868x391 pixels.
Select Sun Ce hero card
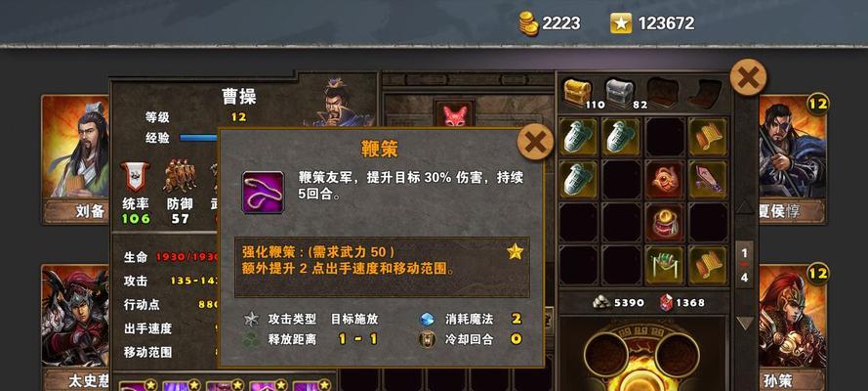[793, 327]
